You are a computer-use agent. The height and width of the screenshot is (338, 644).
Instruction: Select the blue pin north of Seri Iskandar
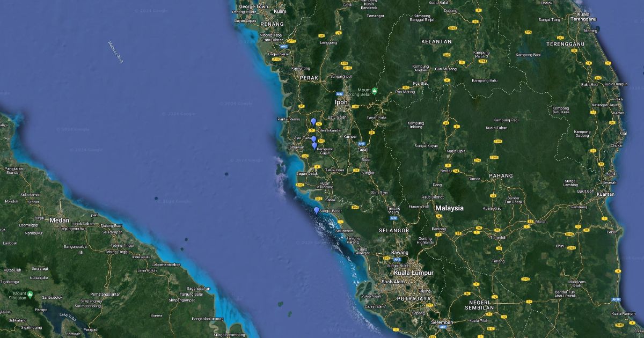pos(313,122)
